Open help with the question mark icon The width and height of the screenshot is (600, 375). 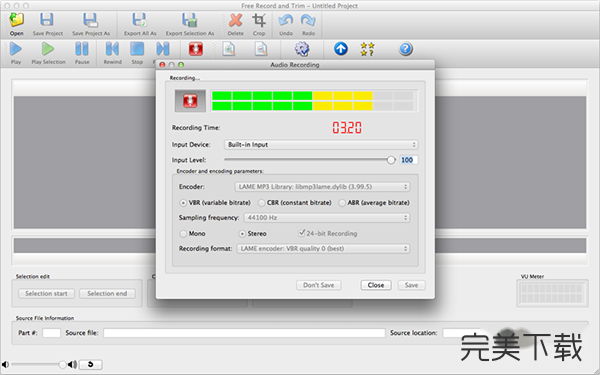click(x=406, y=49)
